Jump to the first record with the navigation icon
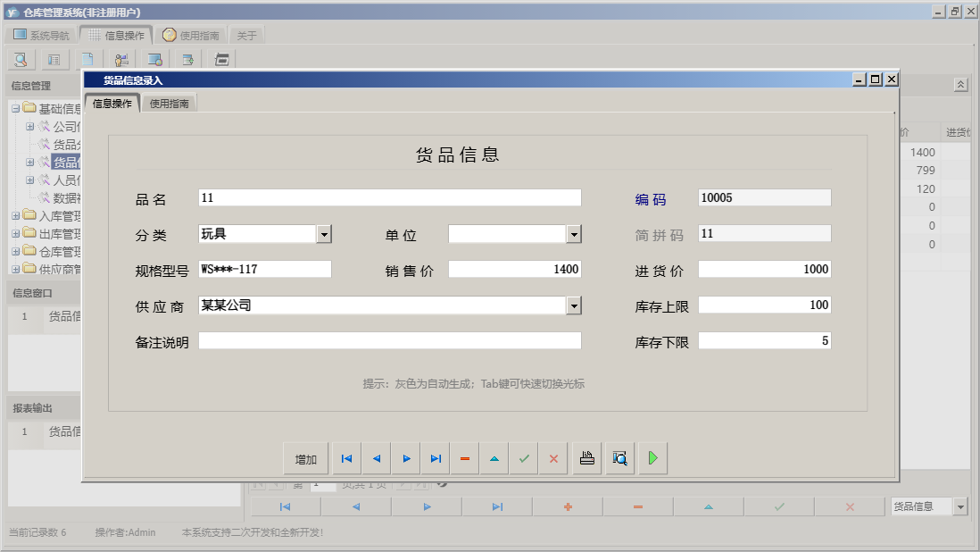 pos(346,457)
